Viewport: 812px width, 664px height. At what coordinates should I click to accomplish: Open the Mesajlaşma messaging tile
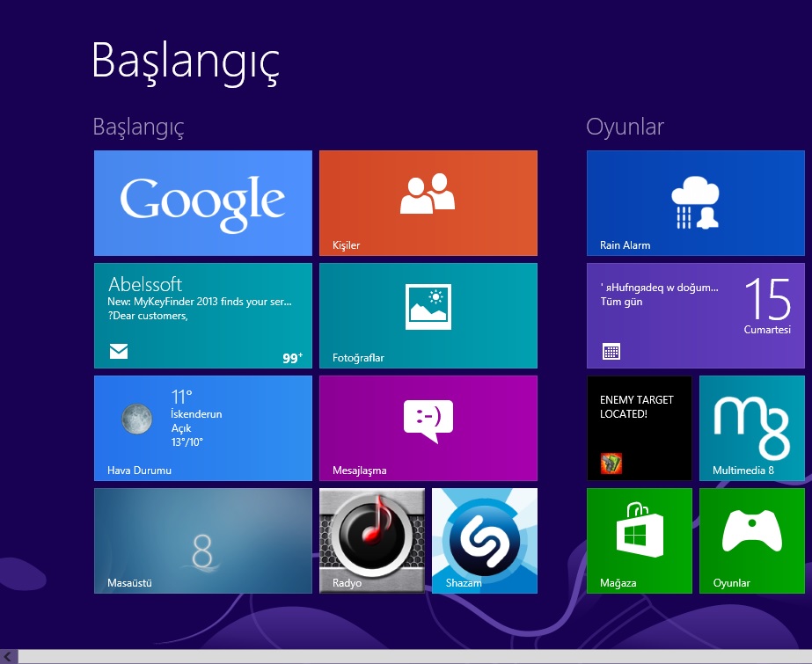click(x=428, y=428)
